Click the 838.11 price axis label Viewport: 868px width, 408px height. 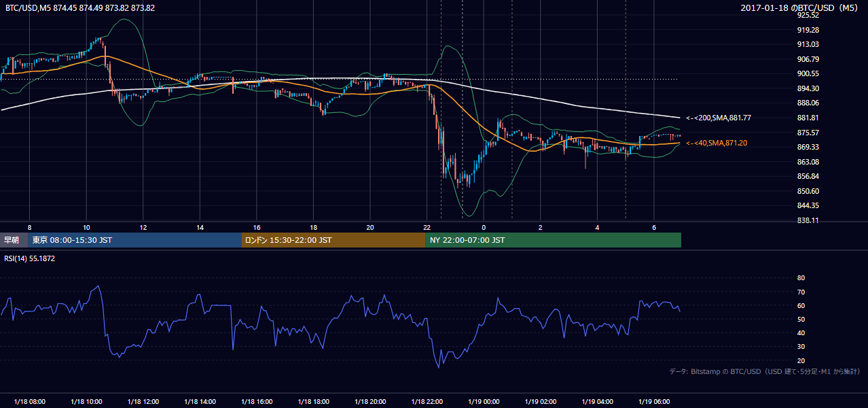click(x=810, y=221)
